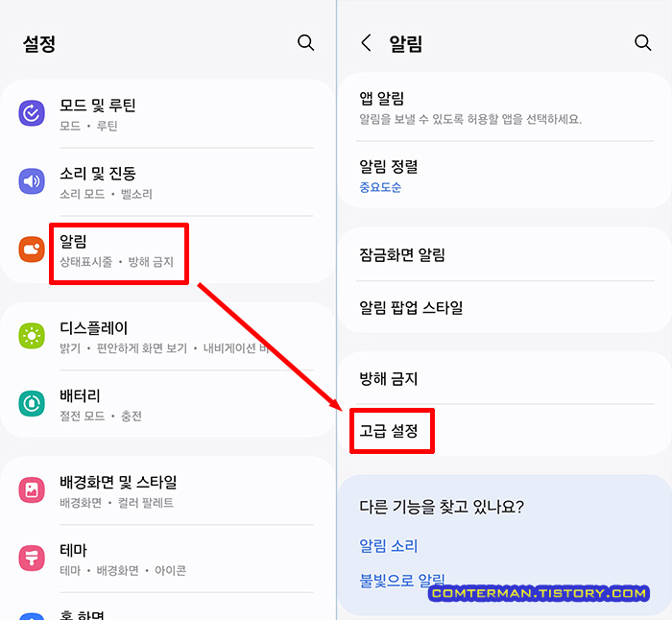Viewport: 672px width, 620px height.
Task: Tap the orange 알림 notification icon
Action: click(32, 250)
